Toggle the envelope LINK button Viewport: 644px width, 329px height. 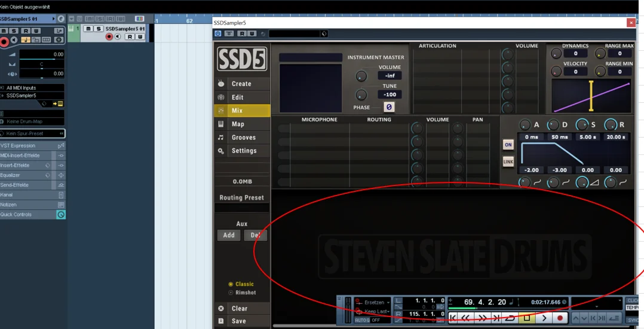508,162
